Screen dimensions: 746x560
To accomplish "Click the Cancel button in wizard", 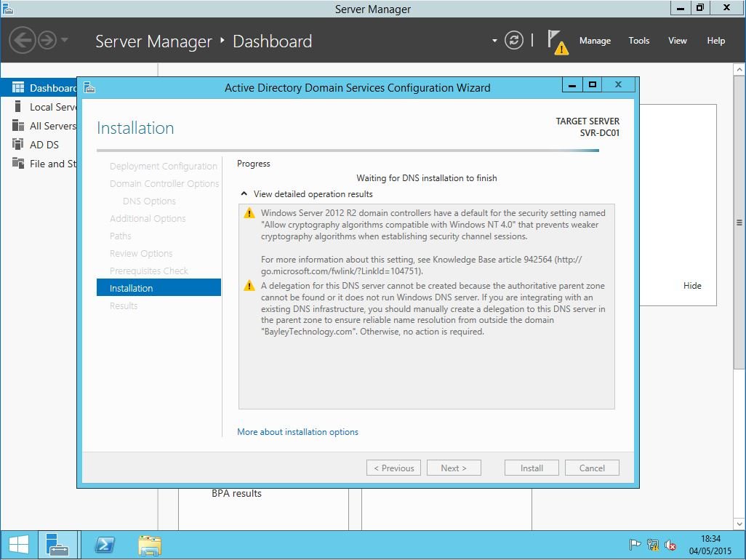I will point(592,468).
